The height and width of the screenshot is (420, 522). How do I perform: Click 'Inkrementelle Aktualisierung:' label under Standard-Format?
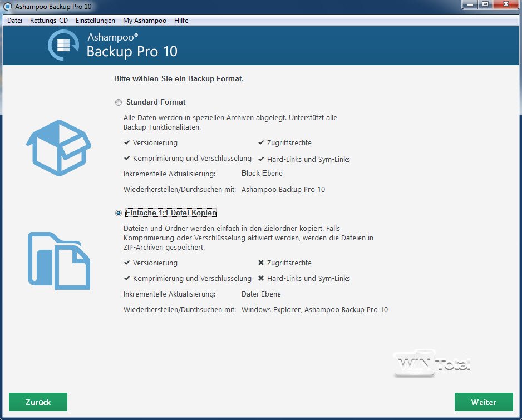(169, 174)
